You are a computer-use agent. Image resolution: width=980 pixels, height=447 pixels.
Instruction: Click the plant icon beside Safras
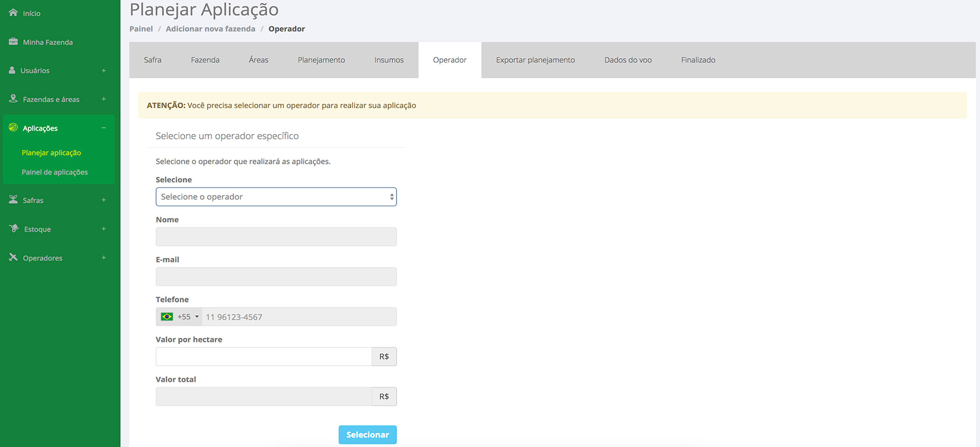pyautogui.click(x=13, y=200)
